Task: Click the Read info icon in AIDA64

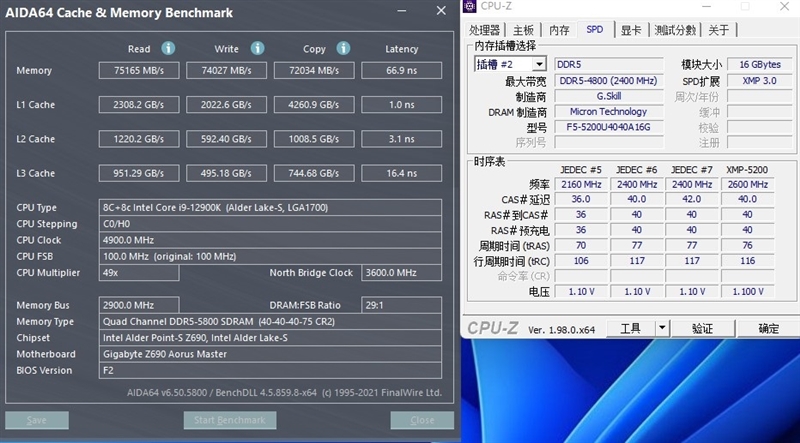Action: [168, 48]
